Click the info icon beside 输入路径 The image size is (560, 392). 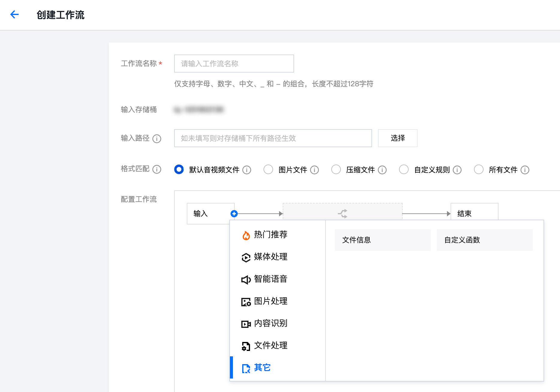click(157, 139)
